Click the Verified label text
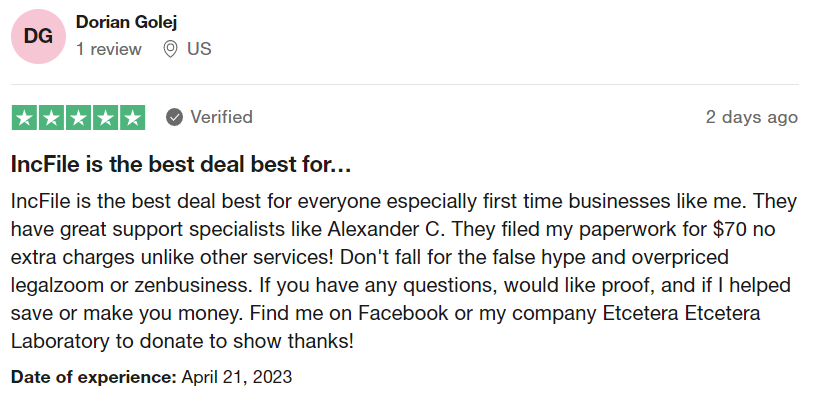 tap(221, 117)
